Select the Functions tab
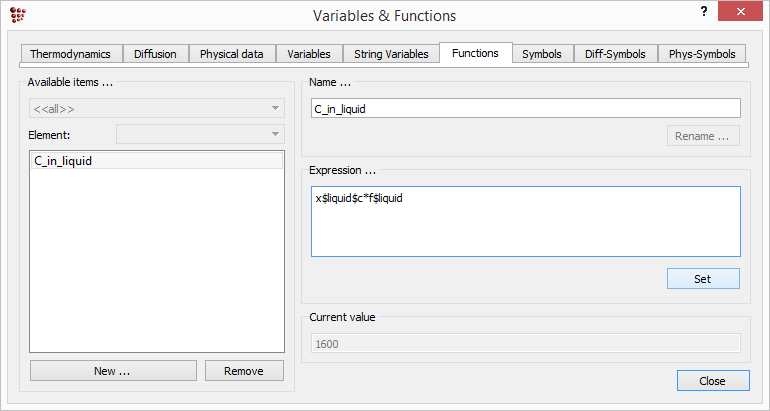 tap(475, 53)
